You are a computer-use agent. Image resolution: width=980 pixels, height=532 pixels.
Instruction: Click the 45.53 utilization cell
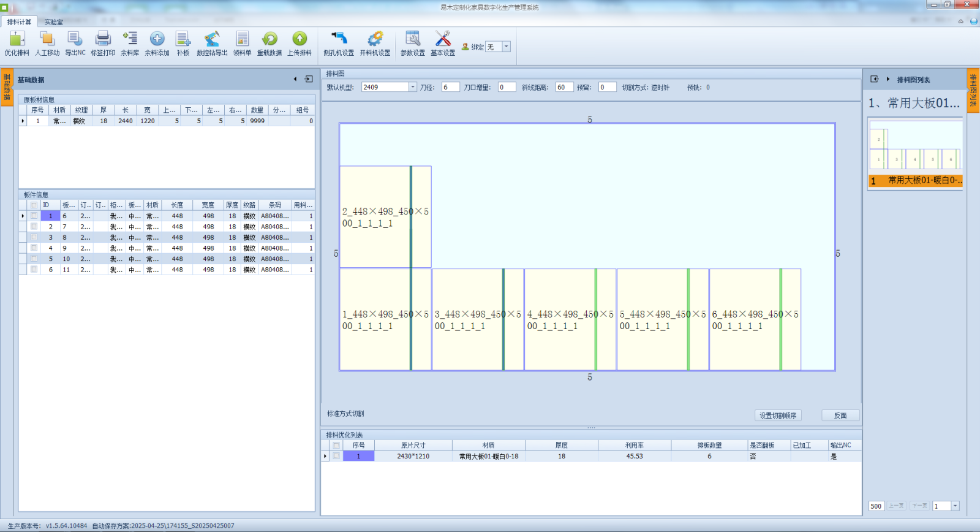tap(635, 456)
